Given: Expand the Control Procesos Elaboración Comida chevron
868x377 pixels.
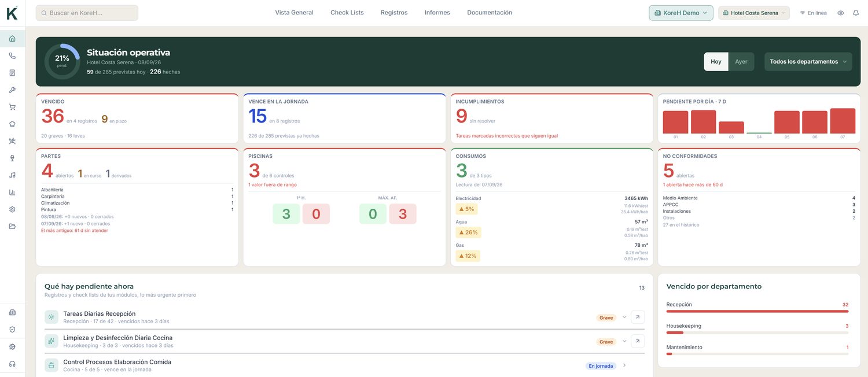Looking at the screenshot, I should pos(624,365).
